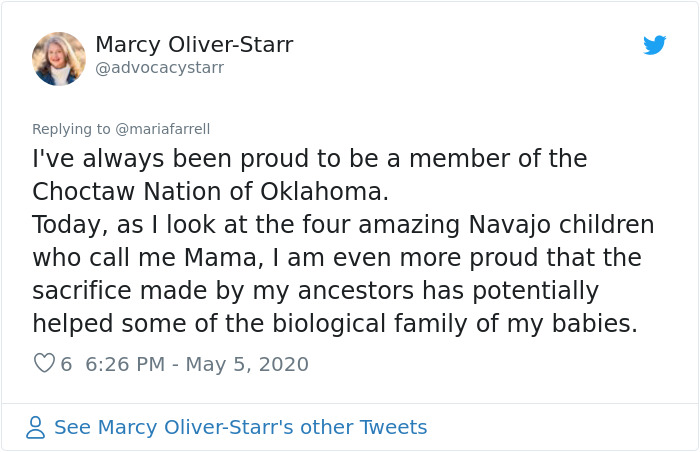This screenshot has height=452, width=700.
Task: Open the @advocacystarr handle
Action: (159, 68)
